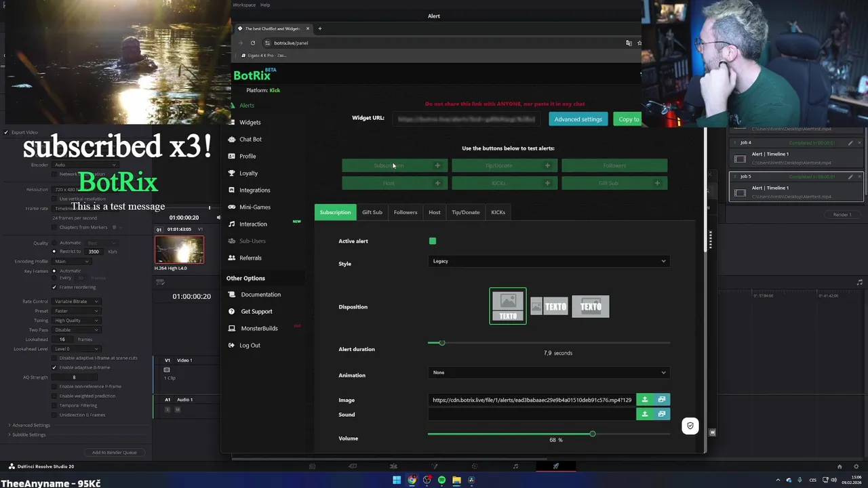Open Two Pass dropdown showing Disable
This screenshot has height=488, width=868.
point(76,329)
